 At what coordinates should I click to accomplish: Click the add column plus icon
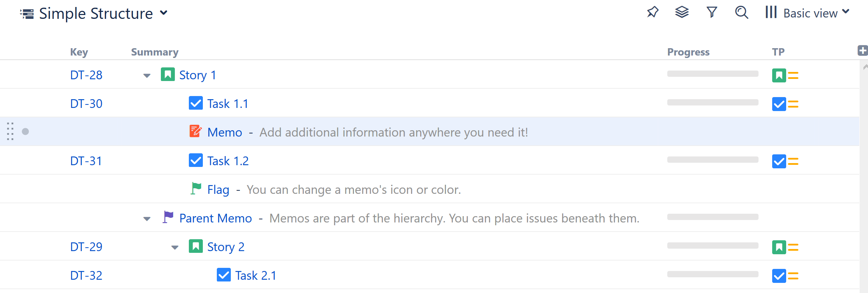click(862, 51)
